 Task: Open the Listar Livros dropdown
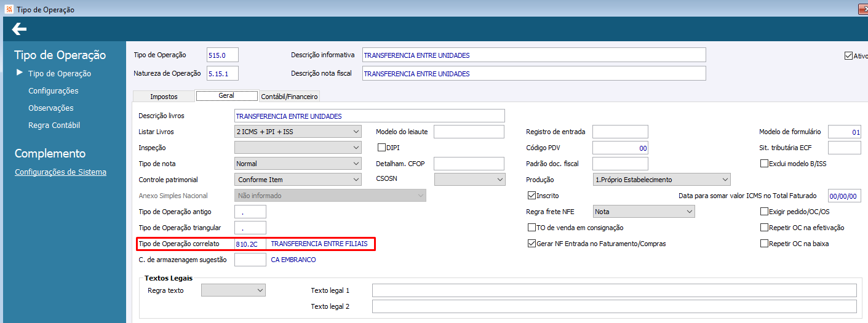298,132
